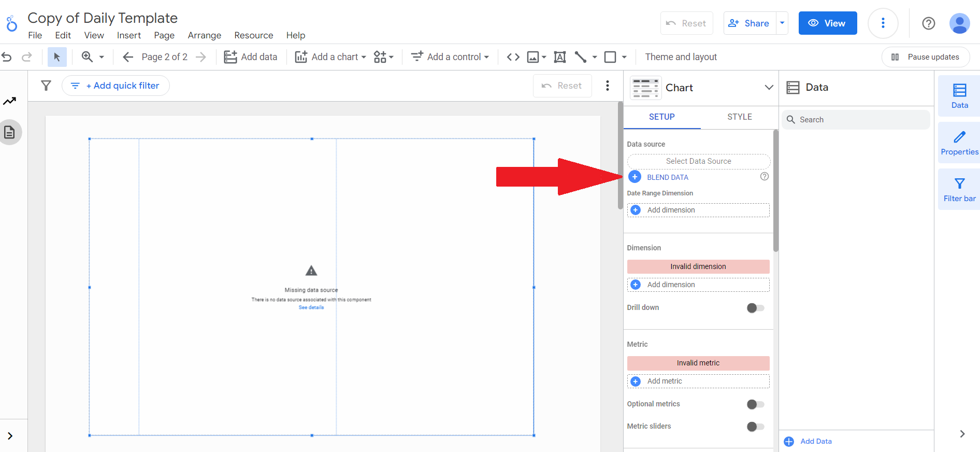Open the Add a chart dropdown
The width and height of the screenshot is (980, 452).
click(330, 57)
